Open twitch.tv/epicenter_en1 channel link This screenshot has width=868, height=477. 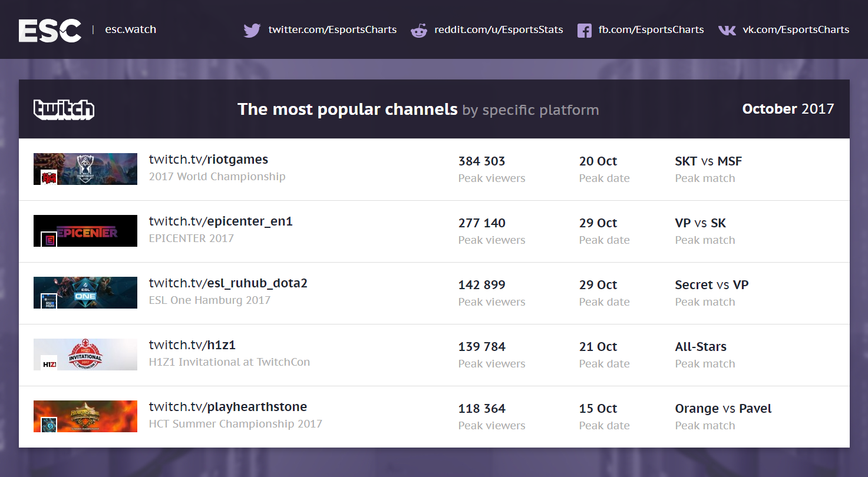pos(220,221)
